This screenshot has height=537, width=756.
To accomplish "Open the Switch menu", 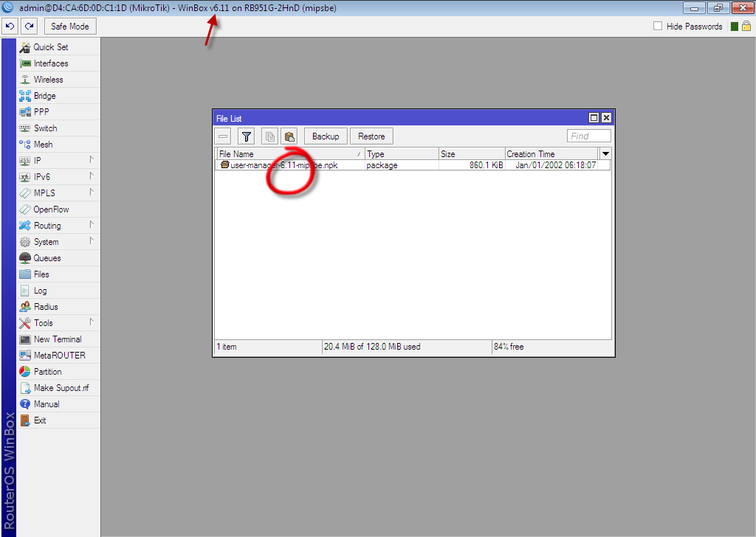I will point(58,128).
